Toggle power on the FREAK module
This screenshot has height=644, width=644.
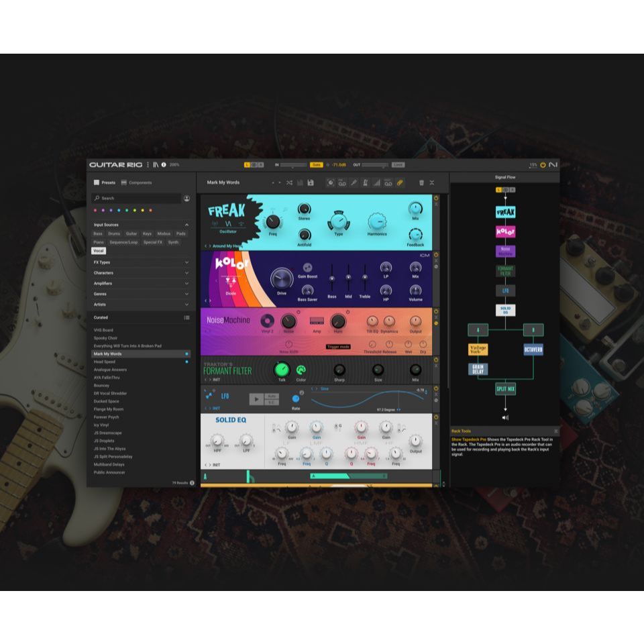point(436,199)
